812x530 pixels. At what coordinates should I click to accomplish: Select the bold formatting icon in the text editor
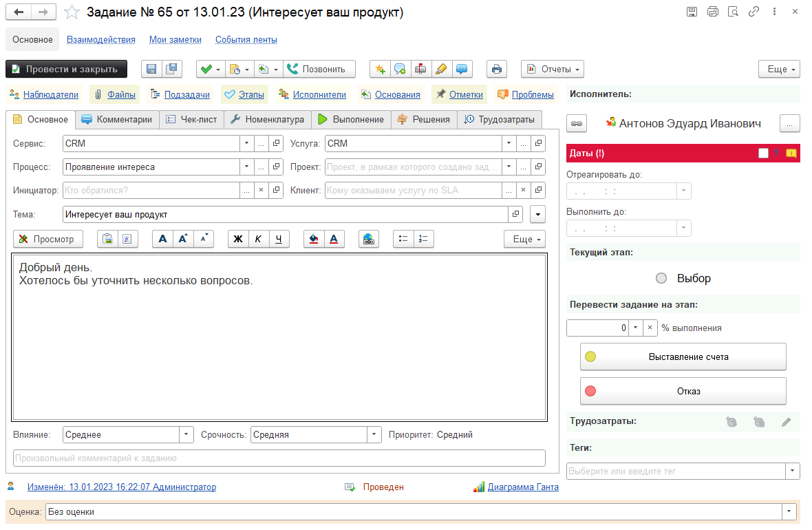pyautogui.click(x=237, y=239)
